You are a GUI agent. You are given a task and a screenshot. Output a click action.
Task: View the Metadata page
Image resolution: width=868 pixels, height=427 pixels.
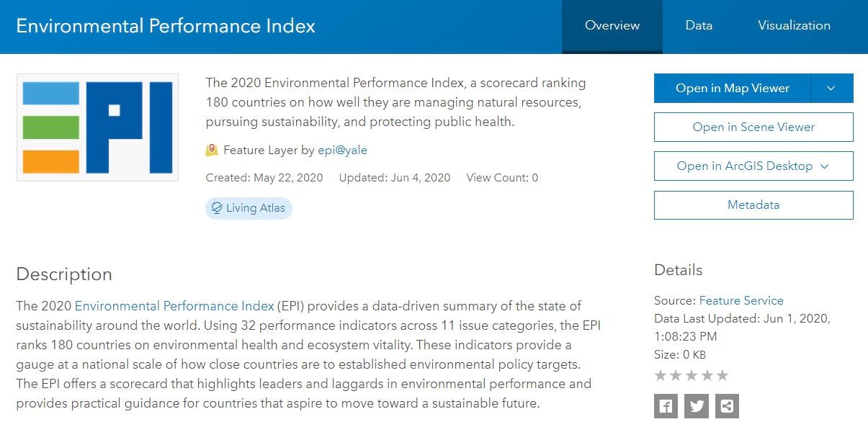753,204
